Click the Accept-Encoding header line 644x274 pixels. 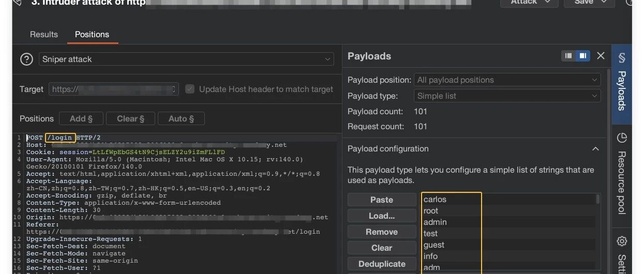[x=97, y=196]
